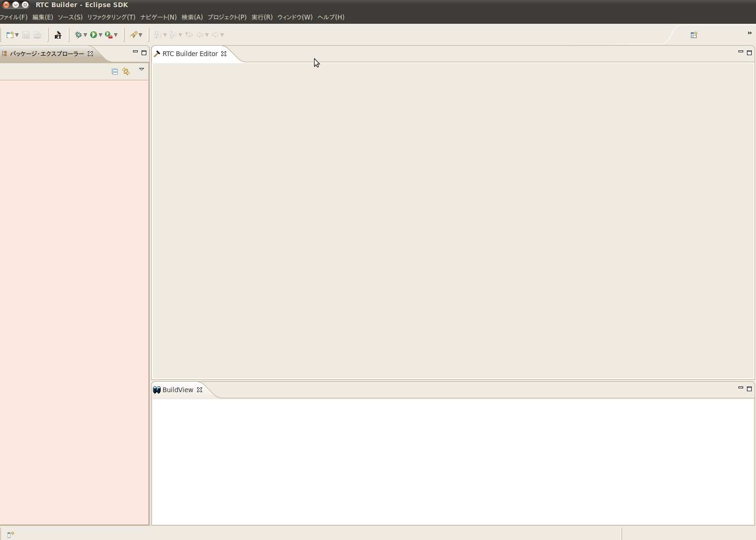Toggle Link with Editor in Package Explorer
This screenshot has width=756, height=540.
(x=126, y=71)
